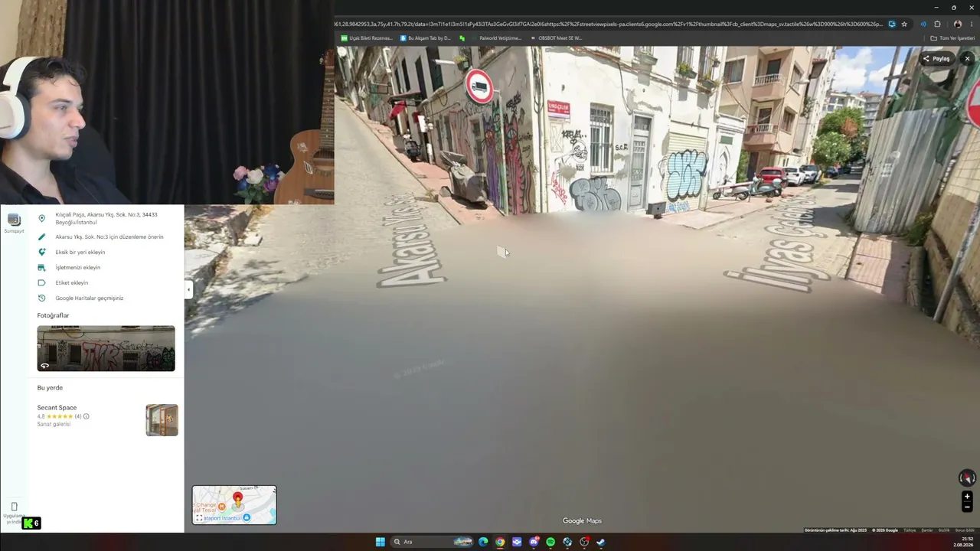Click Akarsu Ykş. Sok. No:3 edit suggestion
Image resolution: width=980 pixels, height=551 pixels.
pos(109,237)
